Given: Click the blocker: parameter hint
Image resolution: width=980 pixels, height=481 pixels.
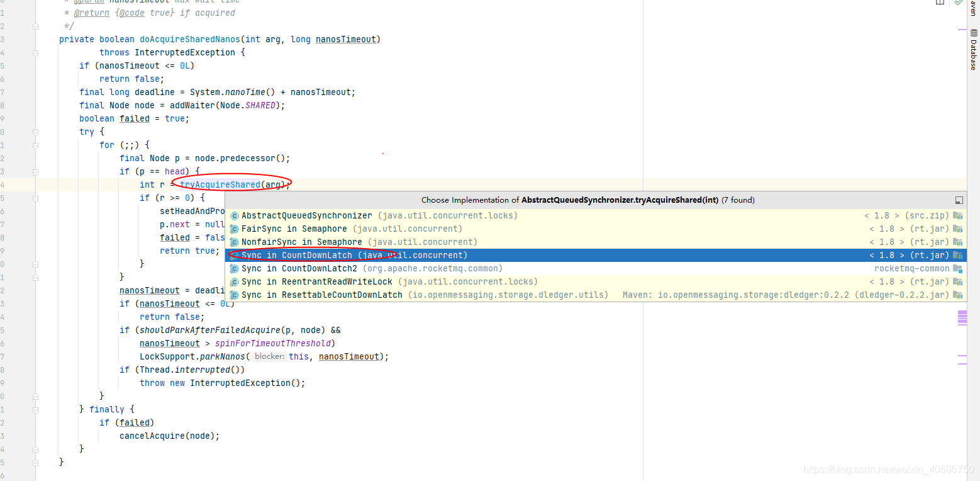Looking at the screenshot, I should [x=270, y=357].
